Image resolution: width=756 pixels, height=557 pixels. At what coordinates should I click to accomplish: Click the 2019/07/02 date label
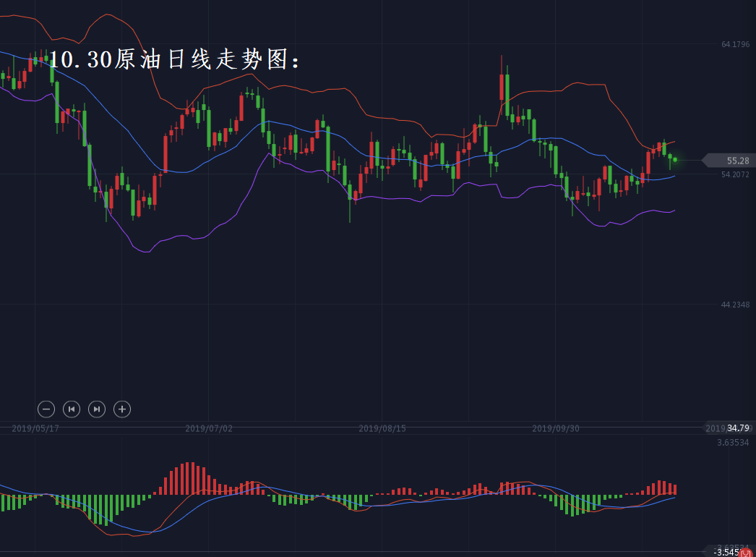coord(209,428)
